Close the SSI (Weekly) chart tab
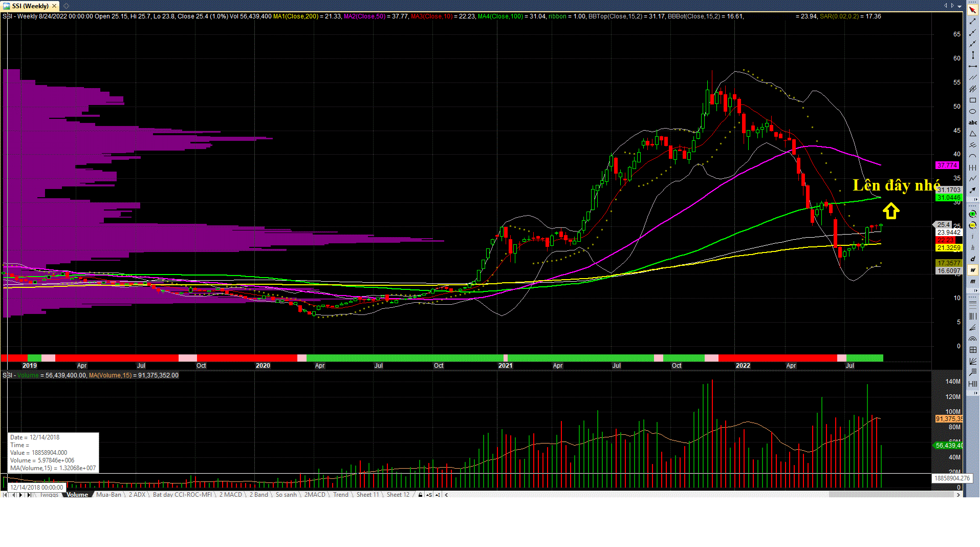 point(54,6)
